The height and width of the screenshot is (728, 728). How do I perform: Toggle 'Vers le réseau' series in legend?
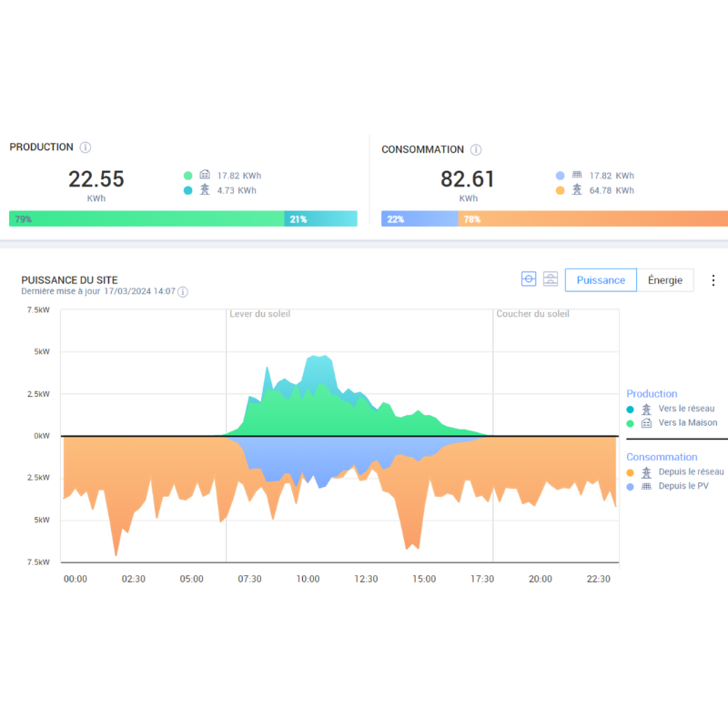tap(687, 409)
